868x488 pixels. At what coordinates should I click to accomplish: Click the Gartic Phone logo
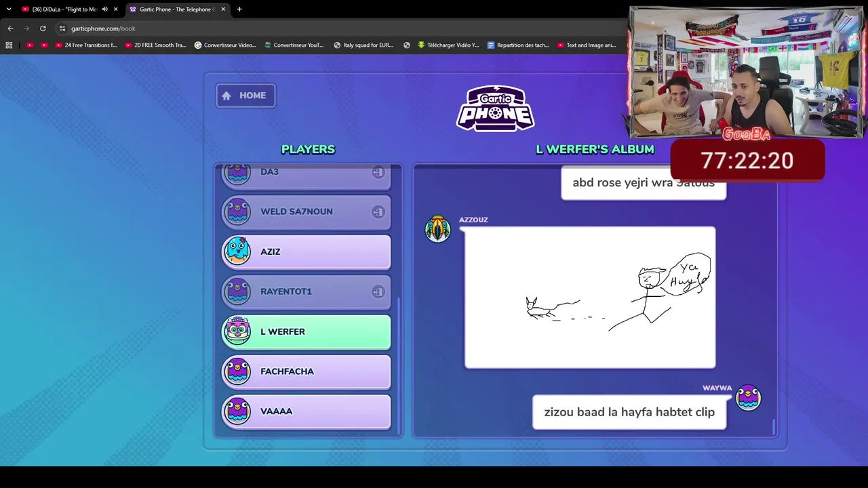[x=495, y=108]
